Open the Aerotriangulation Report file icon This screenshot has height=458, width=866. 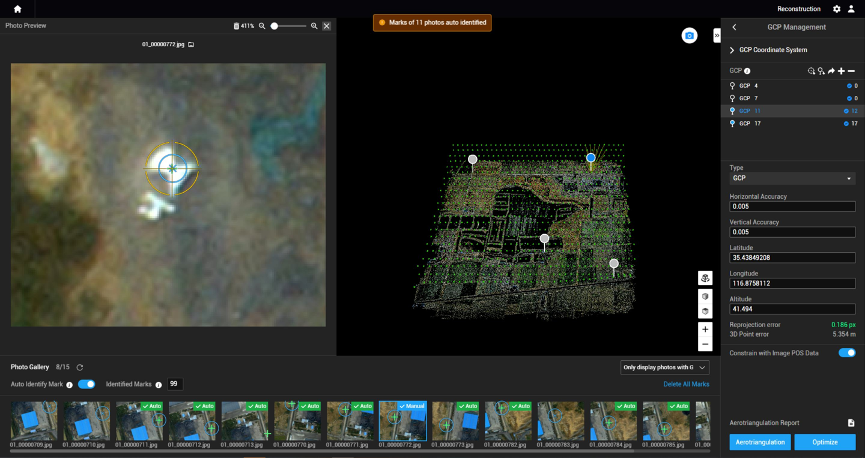coord(850,423)
